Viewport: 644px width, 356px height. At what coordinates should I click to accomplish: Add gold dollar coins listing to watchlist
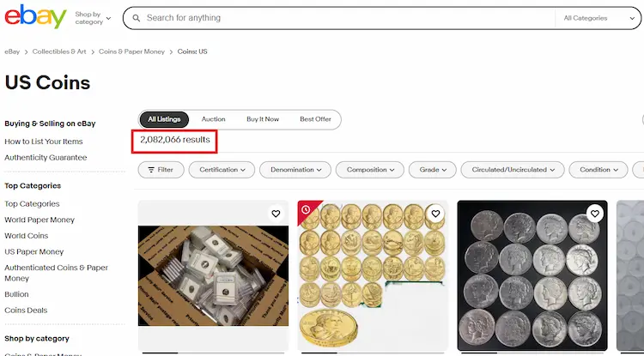pos(435,214)
